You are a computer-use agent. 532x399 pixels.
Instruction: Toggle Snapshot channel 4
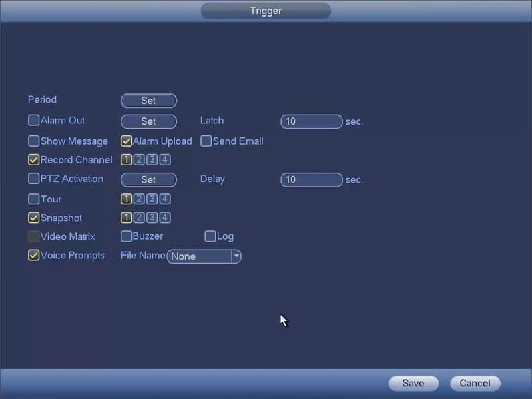165,218
